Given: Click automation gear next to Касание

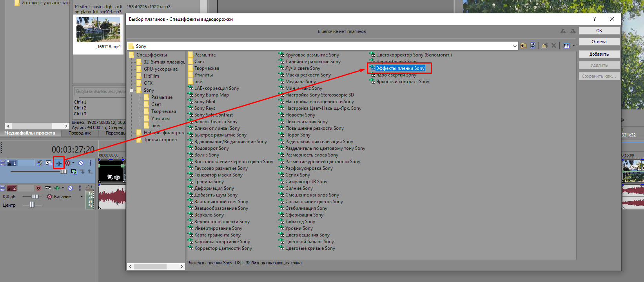Looking at the screenshot, I should pos(49,196).
